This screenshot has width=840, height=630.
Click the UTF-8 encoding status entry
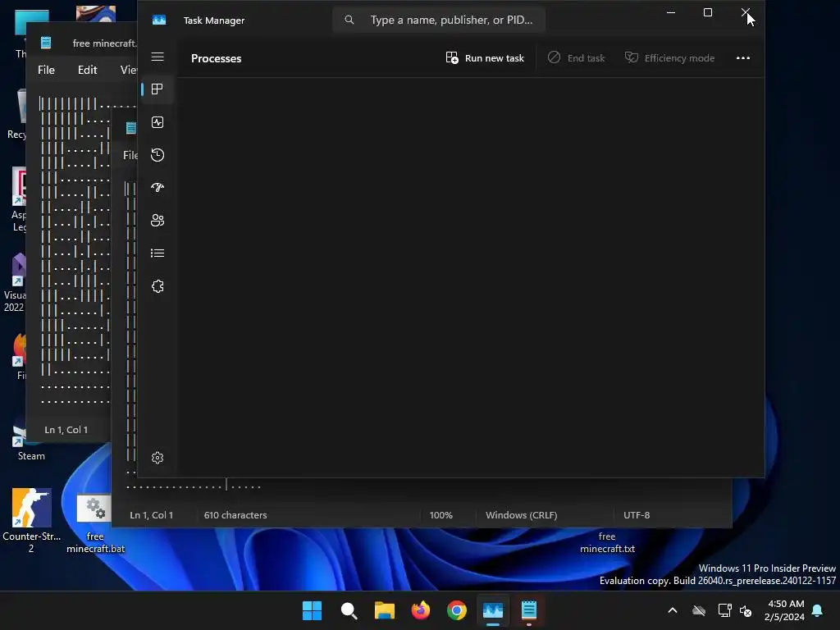click(x=637, y=515)
